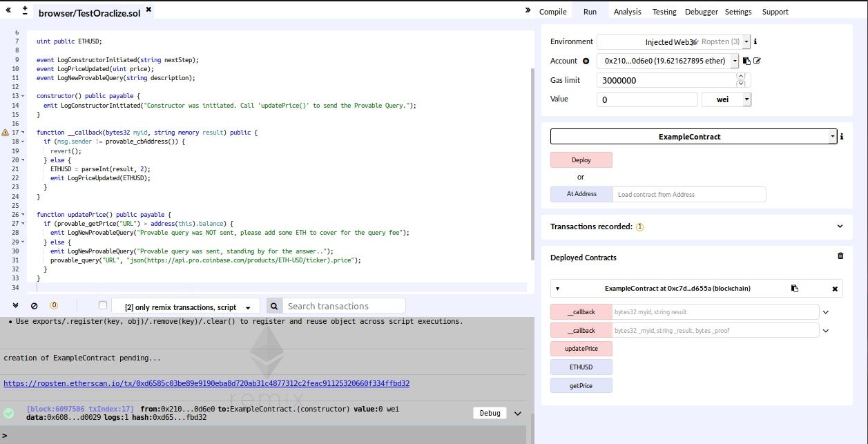Click the Load contract from Address field

tap(689, 194)
